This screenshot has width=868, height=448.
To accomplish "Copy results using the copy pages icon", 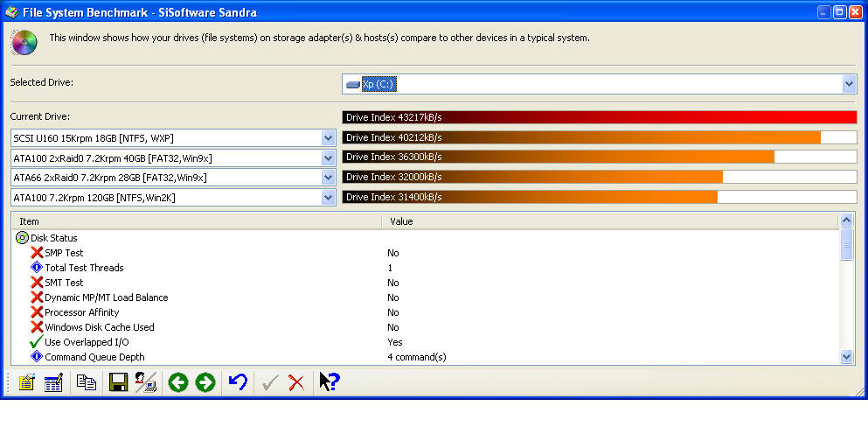I will tap(87, 382).
